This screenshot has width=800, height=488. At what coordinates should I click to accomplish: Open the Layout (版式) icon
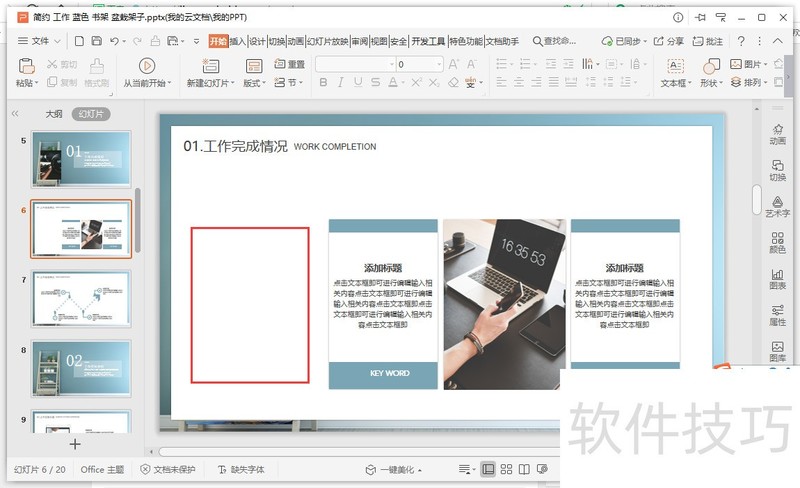[x=254, y=66]
